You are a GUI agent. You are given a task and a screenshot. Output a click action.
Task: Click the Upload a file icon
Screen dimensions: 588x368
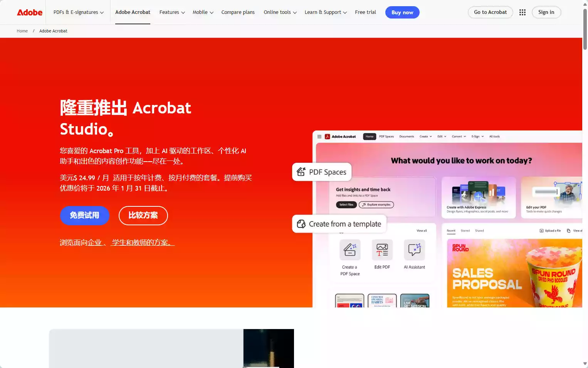[x=541, y=231]
